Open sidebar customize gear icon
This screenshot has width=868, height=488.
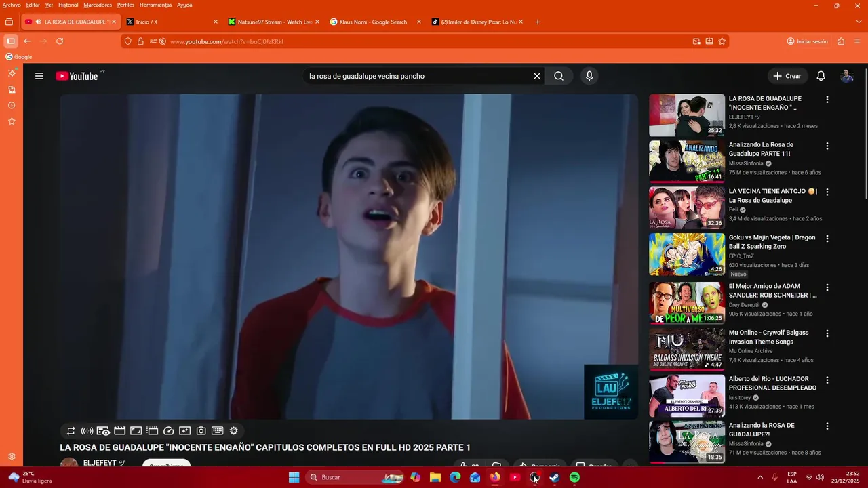coord(12,457)
